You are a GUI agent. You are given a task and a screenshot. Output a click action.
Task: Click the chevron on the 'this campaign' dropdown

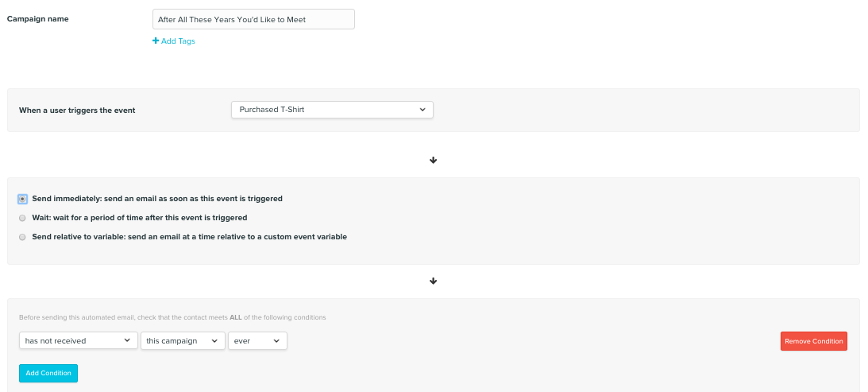coord(214,340)
